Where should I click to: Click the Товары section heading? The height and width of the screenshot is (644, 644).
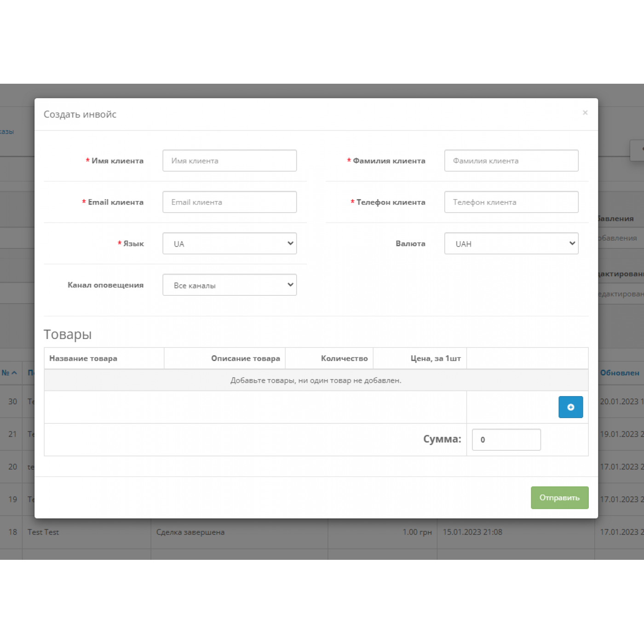[68, 334]
